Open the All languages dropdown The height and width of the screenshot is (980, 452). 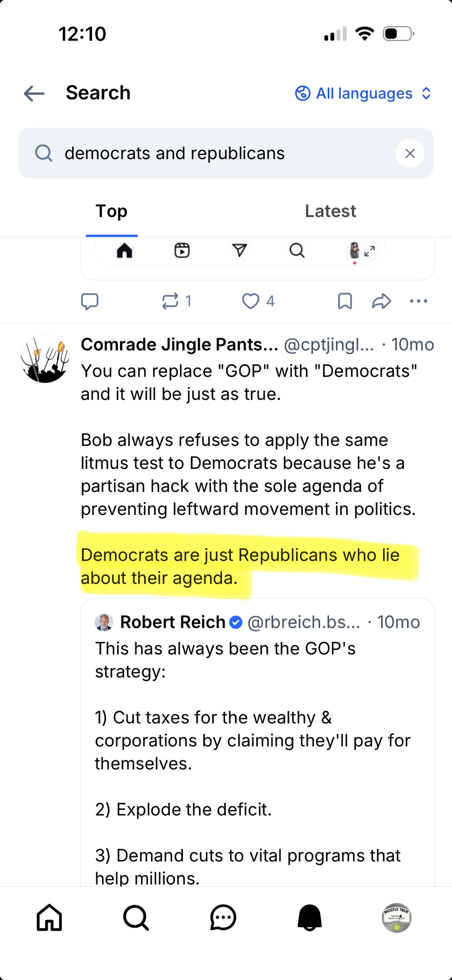coord(363,93)
